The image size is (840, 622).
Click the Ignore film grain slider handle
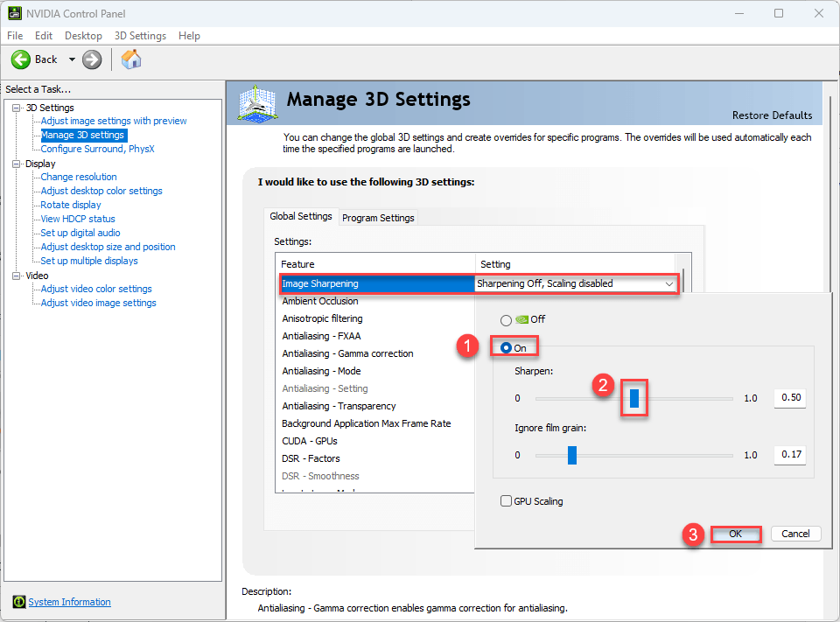(572, 455)
